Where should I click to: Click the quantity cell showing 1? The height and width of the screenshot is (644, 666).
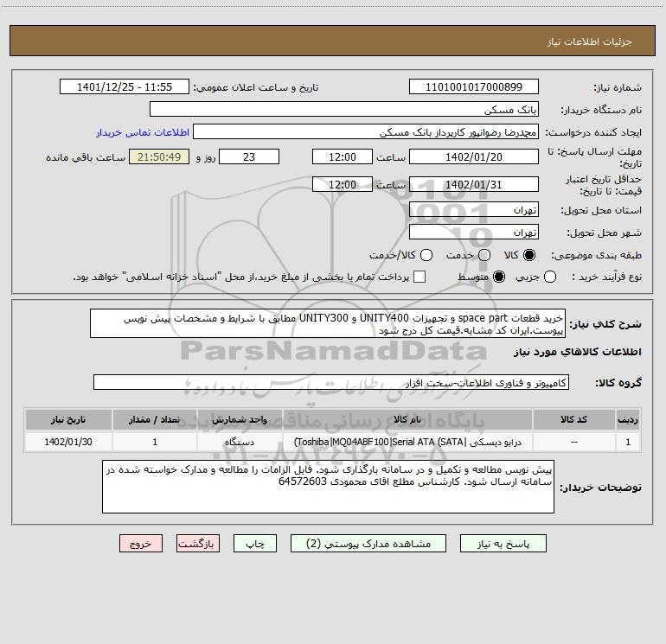[155, 442]
